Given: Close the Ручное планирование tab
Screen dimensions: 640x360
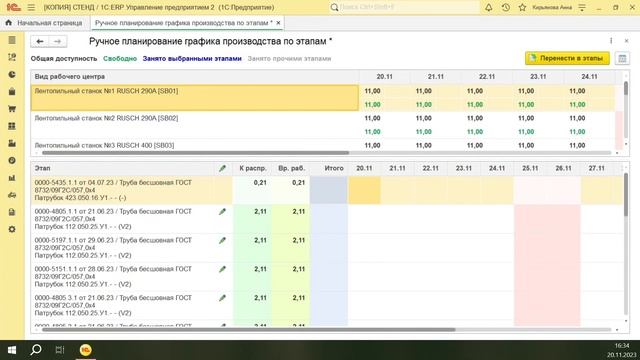Looking at the screenshot, I should pyautogui.click(x=278, y=23).
